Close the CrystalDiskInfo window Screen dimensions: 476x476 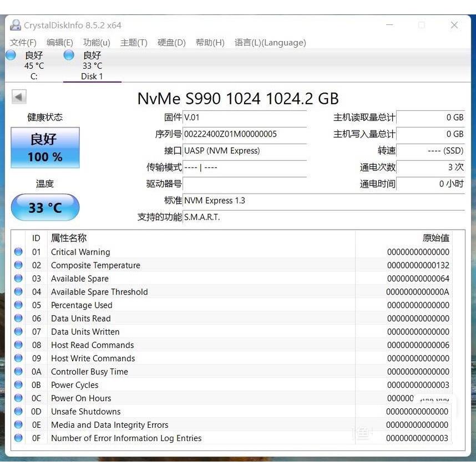[x=454, y=25]
